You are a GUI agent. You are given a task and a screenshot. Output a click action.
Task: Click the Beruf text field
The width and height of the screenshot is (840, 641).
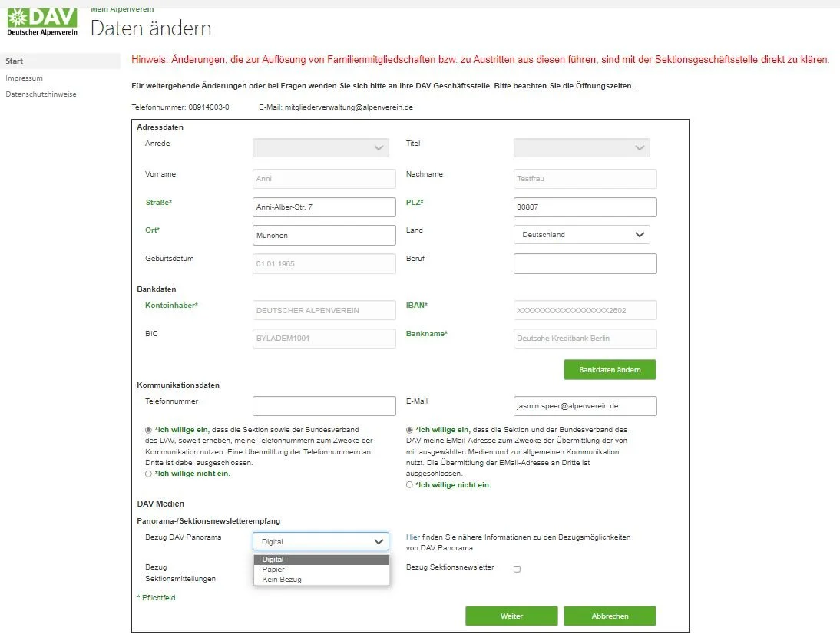(584, 263)
